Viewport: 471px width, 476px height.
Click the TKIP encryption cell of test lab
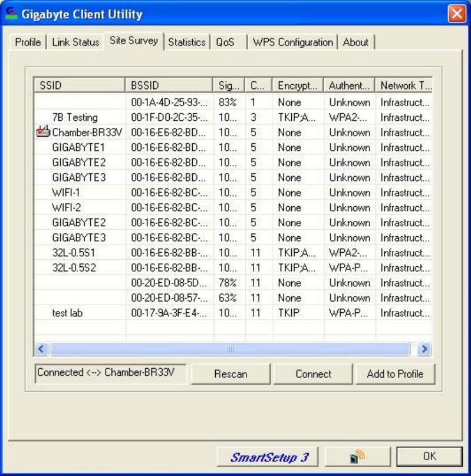[288, 313]
